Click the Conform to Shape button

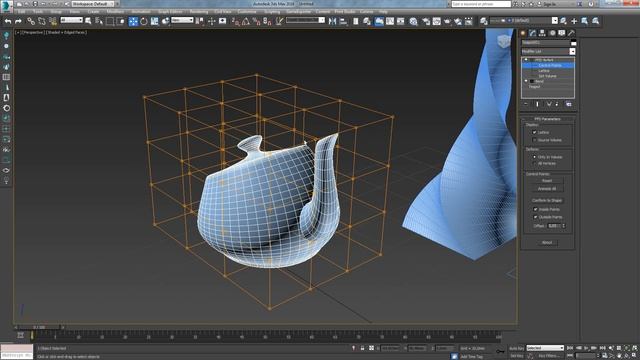tap(547, 200)
